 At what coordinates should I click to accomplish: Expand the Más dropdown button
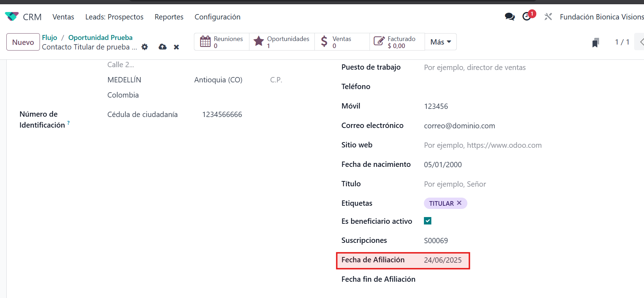click(441, 42)
